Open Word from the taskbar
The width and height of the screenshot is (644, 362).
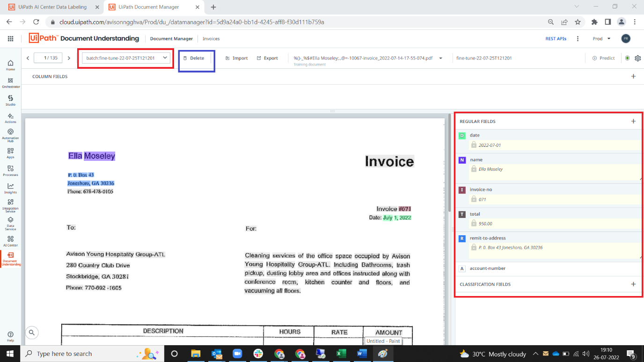(x=362, y=354)
